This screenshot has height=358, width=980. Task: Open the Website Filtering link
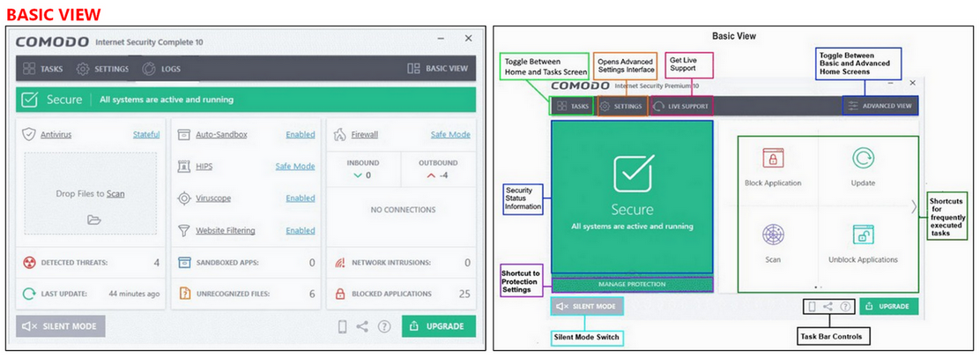(x=225, y=231)
